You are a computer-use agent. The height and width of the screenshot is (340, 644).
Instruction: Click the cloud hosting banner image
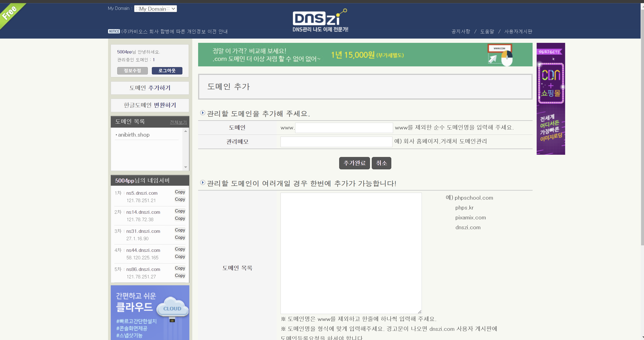pyautogui.click(x=150, y=313)
